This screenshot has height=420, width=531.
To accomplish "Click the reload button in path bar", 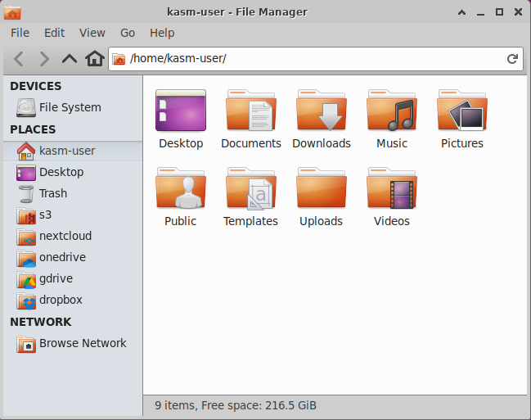I will [512, 59].
